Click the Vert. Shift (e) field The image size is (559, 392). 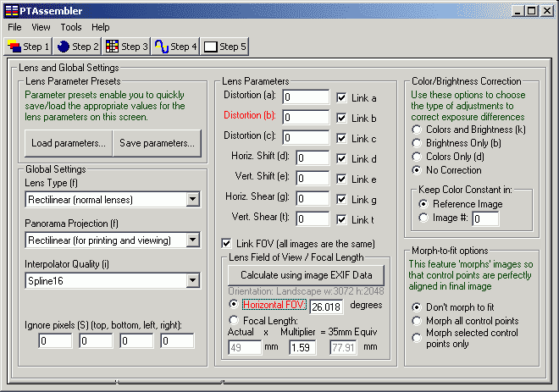(x=313, y=178)
